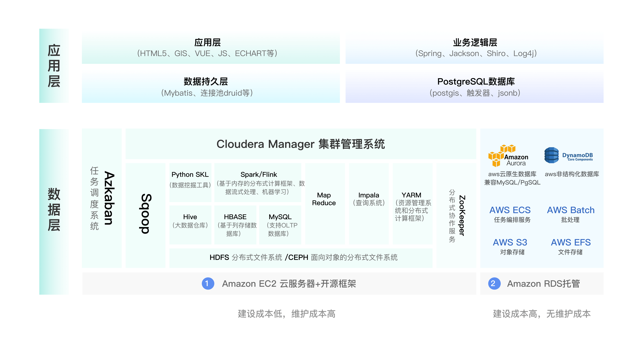Select the Impala 查询系统 column
Screen dimensions: 644x348
369,204
